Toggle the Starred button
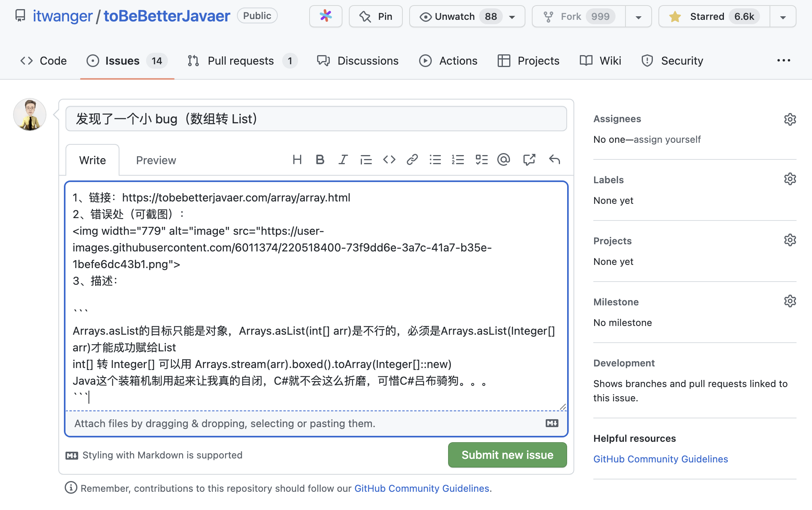 pyautogui.click(x=714, y=16)
